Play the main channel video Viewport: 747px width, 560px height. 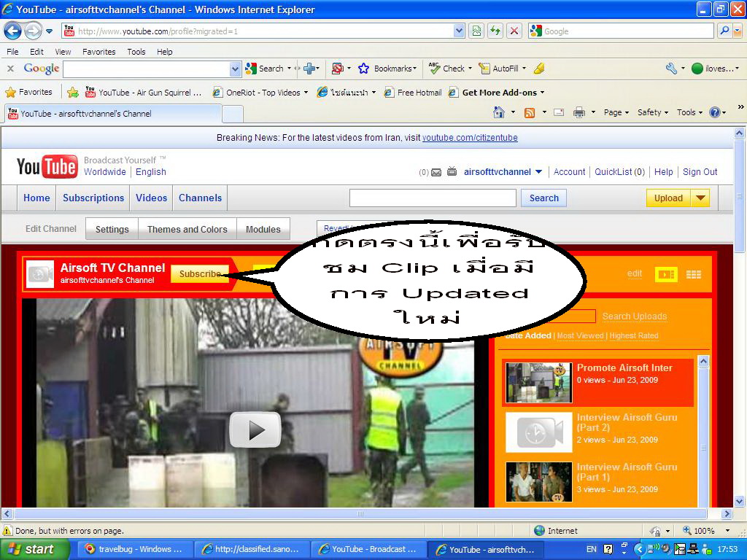255,429
